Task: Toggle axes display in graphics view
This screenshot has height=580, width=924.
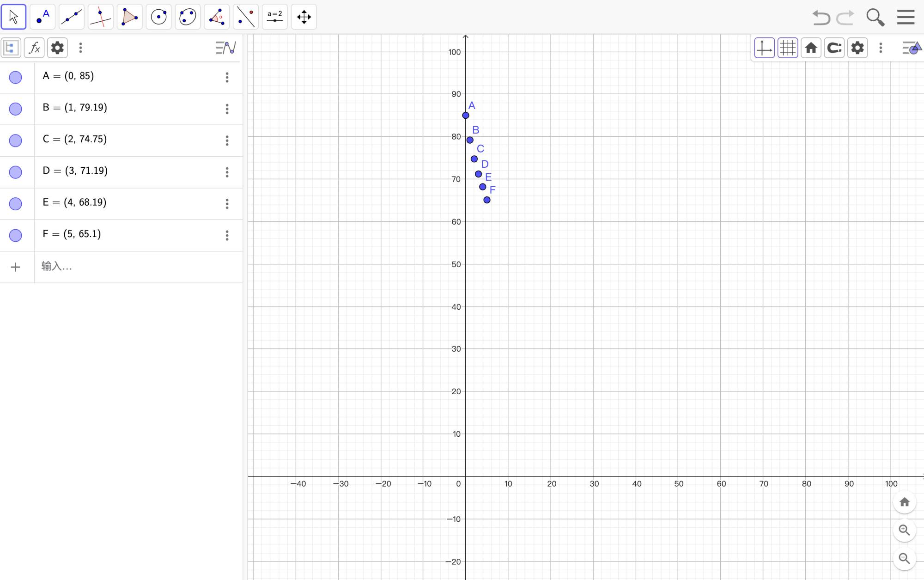Action: pos(764,48)
